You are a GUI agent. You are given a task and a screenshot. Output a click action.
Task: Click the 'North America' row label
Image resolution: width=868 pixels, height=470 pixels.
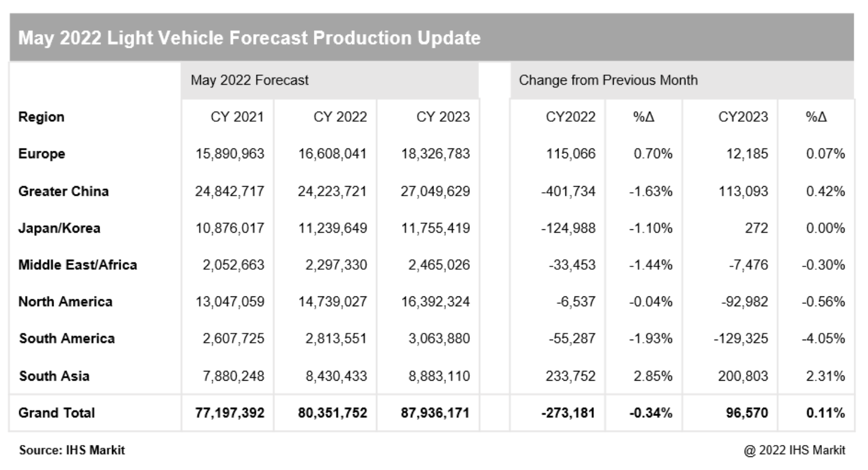point(65,302)
